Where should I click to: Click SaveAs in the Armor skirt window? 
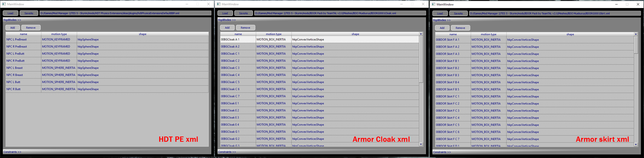point(458,13)
